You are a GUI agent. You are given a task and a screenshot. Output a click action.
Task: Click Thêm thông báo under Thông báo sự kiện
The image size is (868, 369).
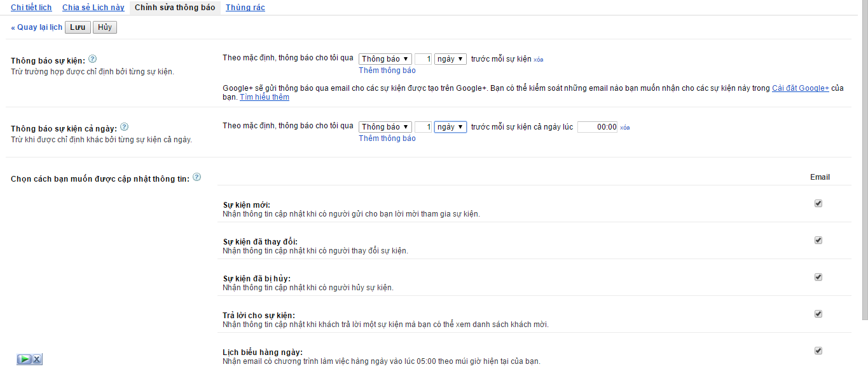coord(387,70)
